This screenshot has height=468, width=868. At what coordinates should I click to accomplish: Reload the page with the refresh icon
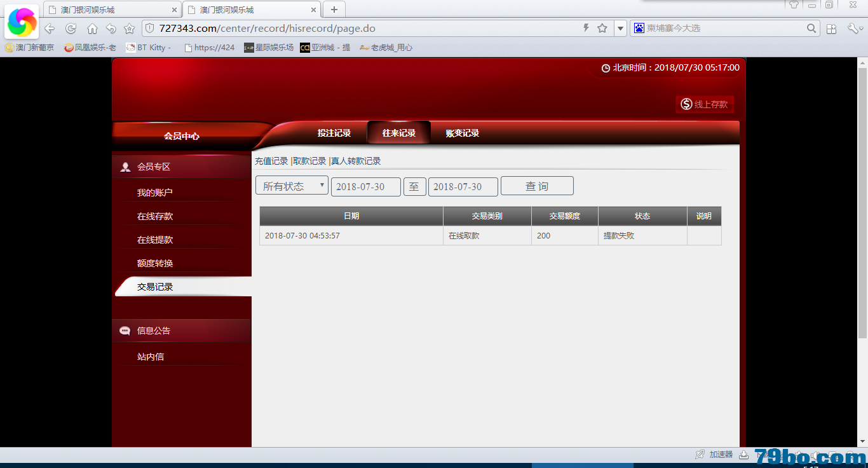click(x=71, y=29)
